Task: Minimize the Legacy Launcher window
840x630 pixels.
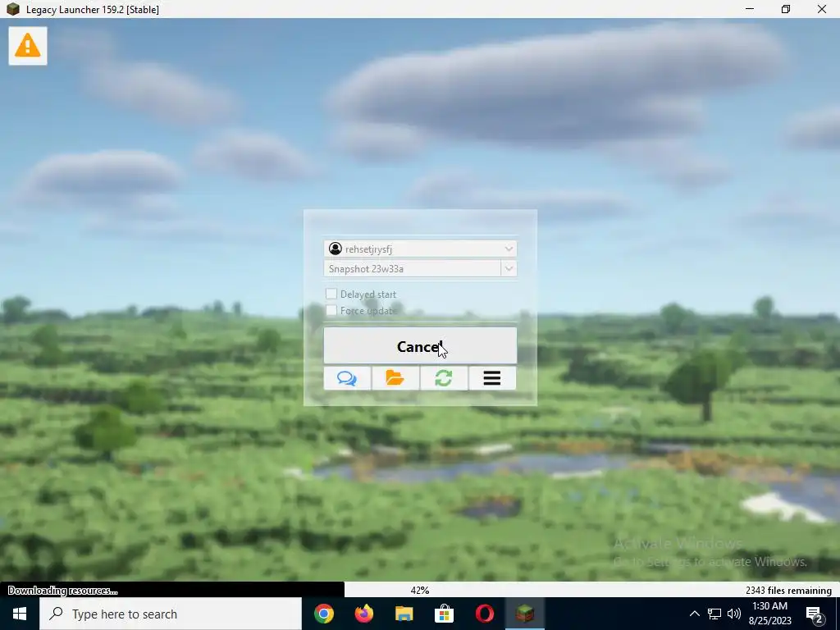Action: coord(750,9)
